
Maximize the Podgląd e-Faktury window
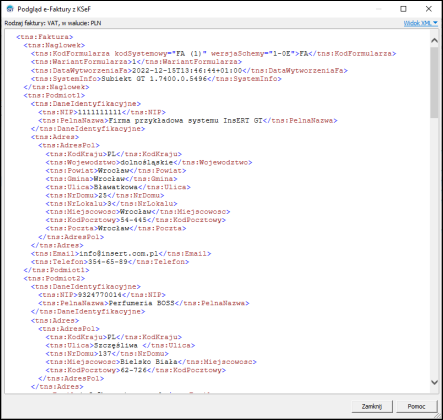(403, 9)
